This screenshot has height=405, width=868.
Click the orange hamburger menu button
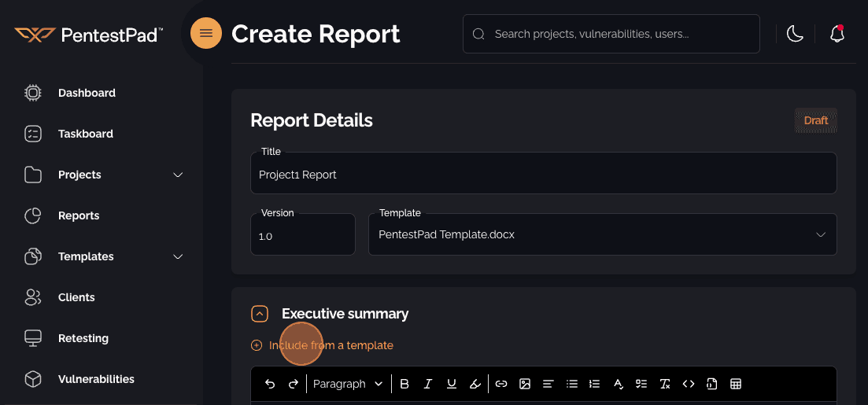pos(206,33)
